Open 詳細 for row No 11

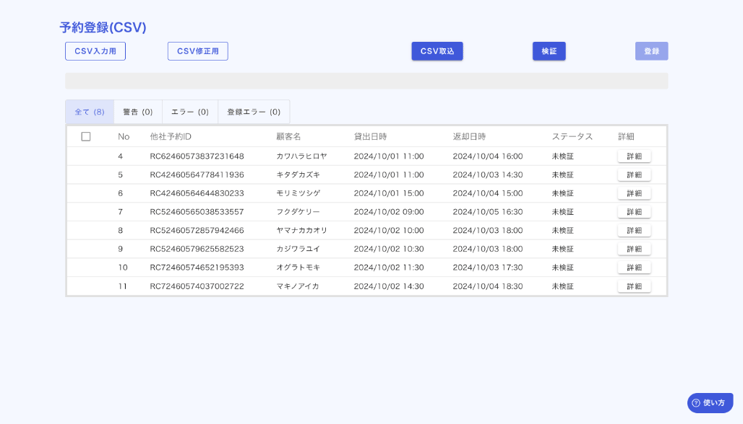tap(634, 286)
